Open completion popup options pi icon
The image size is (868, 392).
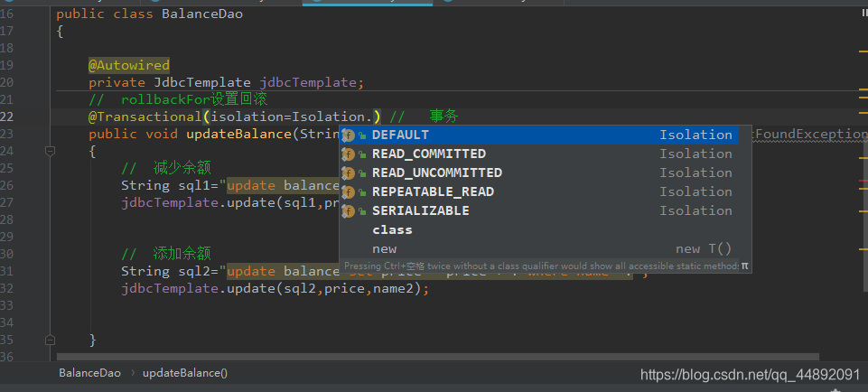click(x=744, y=266)
